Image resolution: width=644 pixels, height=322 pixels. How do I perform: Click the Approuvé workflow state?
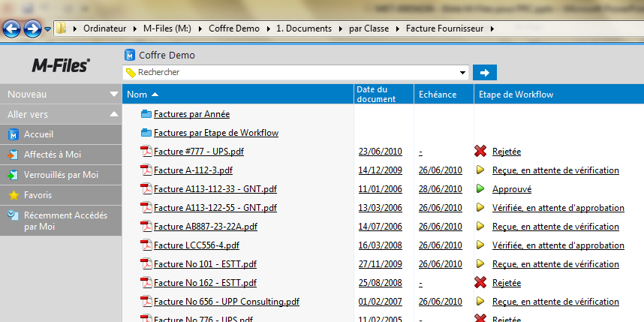[512, 189]
